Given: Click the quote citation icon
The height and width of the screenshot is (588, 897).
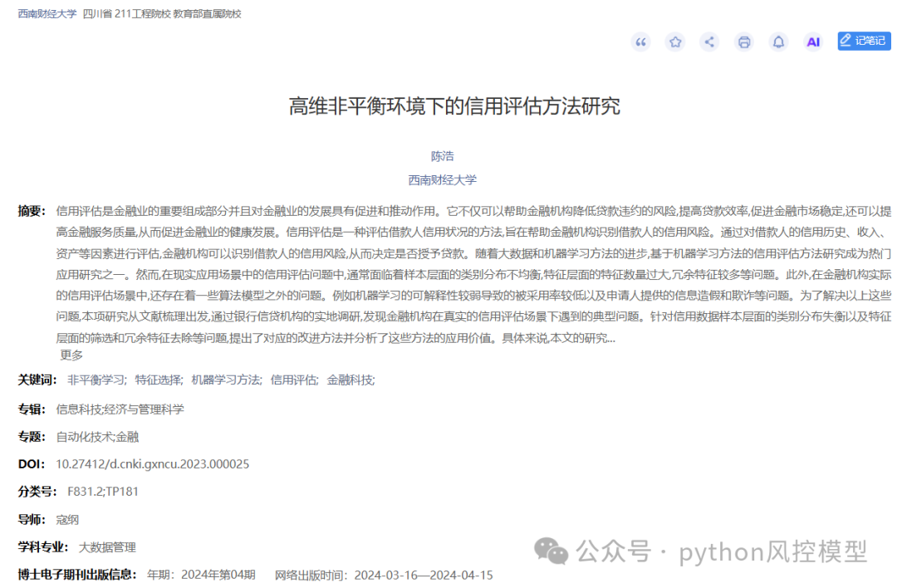Looking at the screenshot, I should [x=640, y=42].
